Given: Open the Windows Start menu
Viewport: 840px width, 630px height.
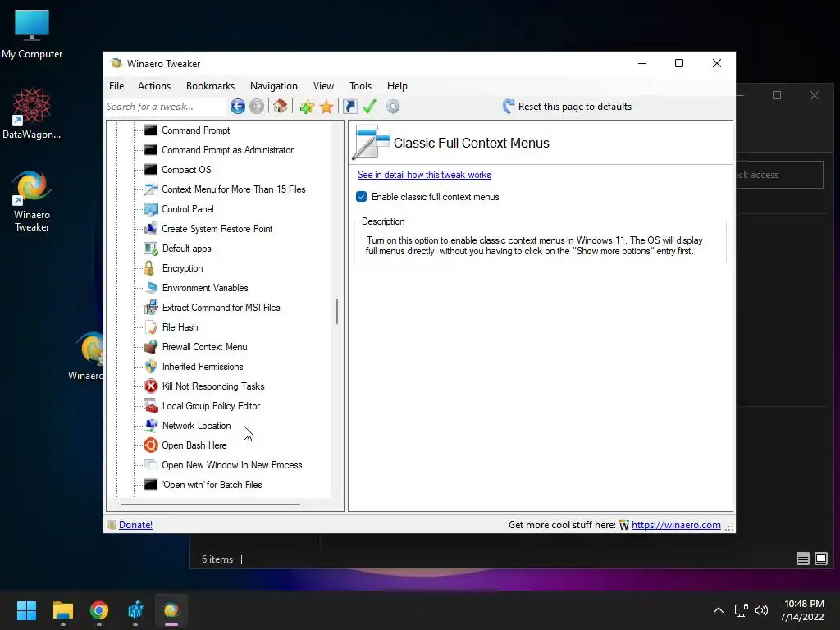Looking at the screenshot, I should pos(26,610).
